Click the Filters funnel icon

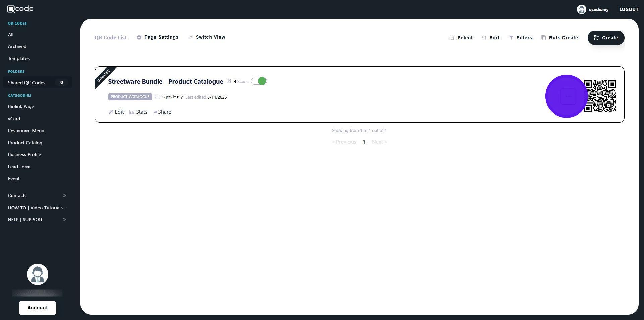pos(511,38)
